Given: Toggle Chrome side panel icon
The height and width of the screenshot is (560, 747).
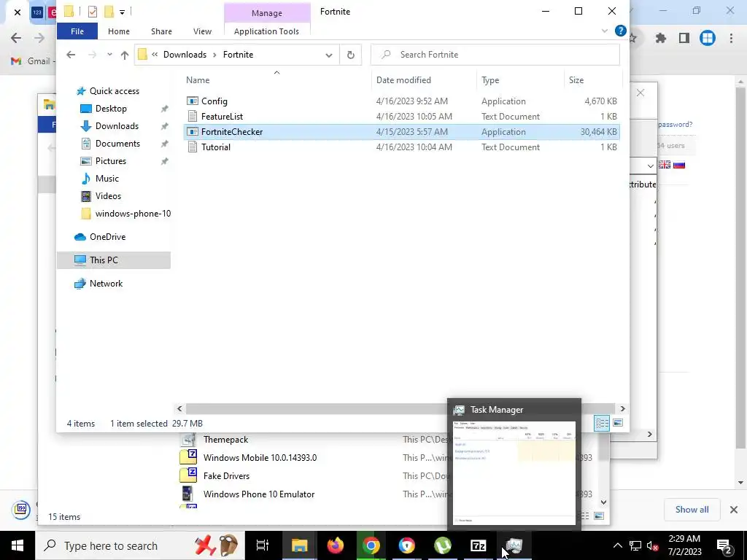Looking at the screenshot, I should [x=684, y=38].
